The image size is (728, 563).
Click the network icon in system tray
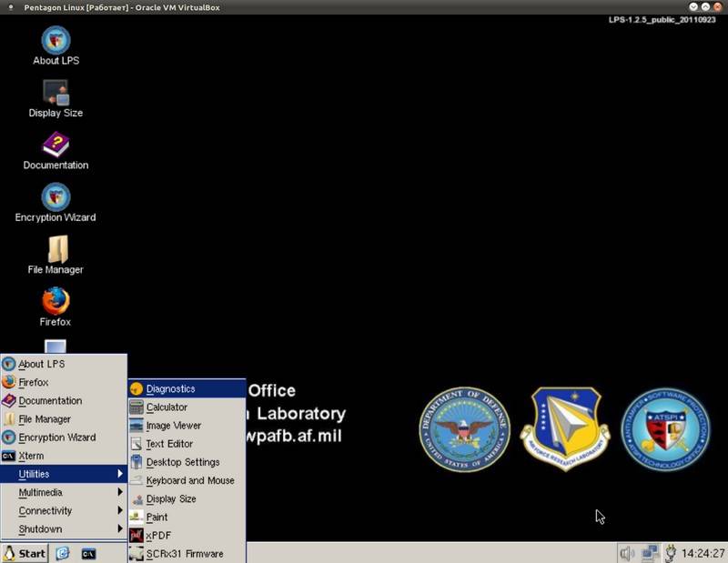pos(650,553)
